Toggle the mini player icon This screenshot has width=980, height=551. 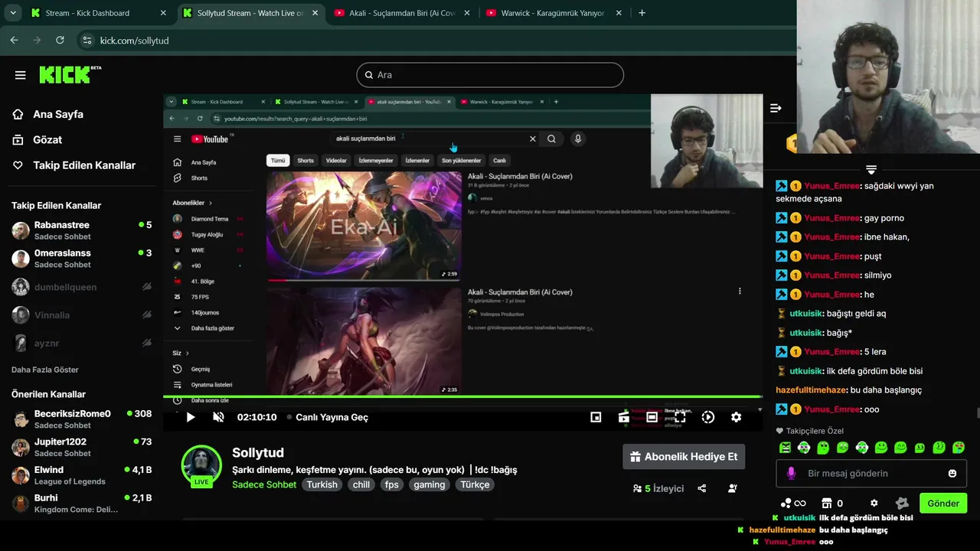tap(596, 417)
